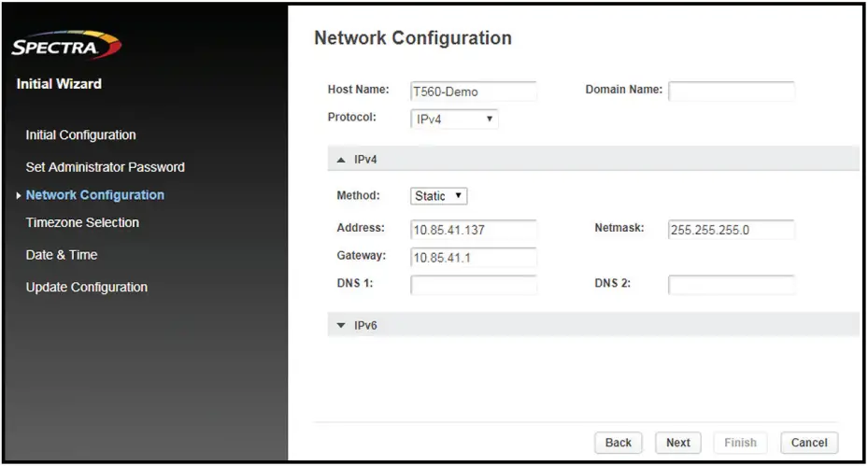
Task: Click the Network Configuration page heading
Action: tap(413, 38)
